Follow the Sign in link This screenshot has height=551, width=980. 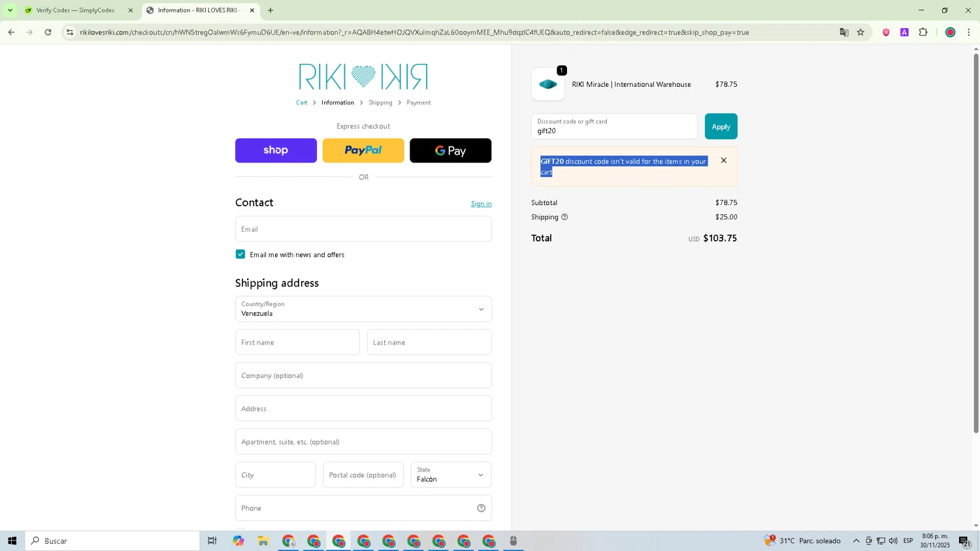[482, 204]
